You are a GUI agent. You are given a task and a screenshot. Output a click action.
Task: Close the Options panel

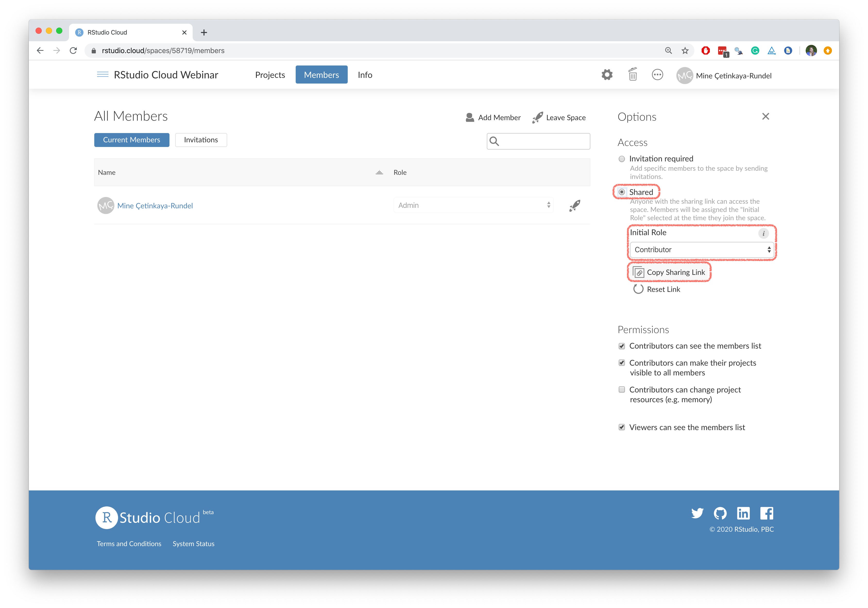coord(765,117)
